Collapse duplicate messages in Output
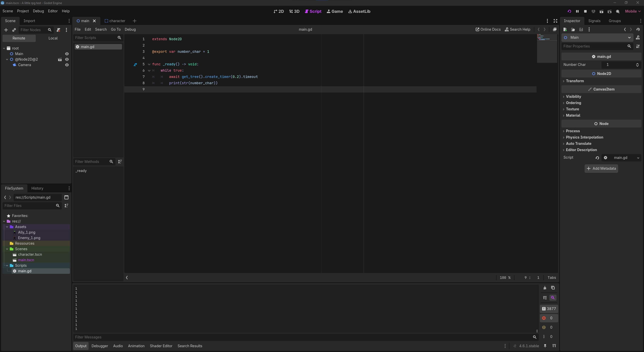Image resolution: width=644 pixels, height=352 pixels. click(x=545, y=298)
